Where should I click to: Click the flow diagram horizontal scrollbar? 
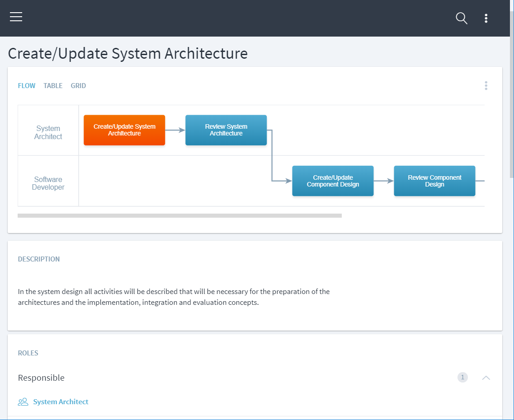tap(179, 216)
